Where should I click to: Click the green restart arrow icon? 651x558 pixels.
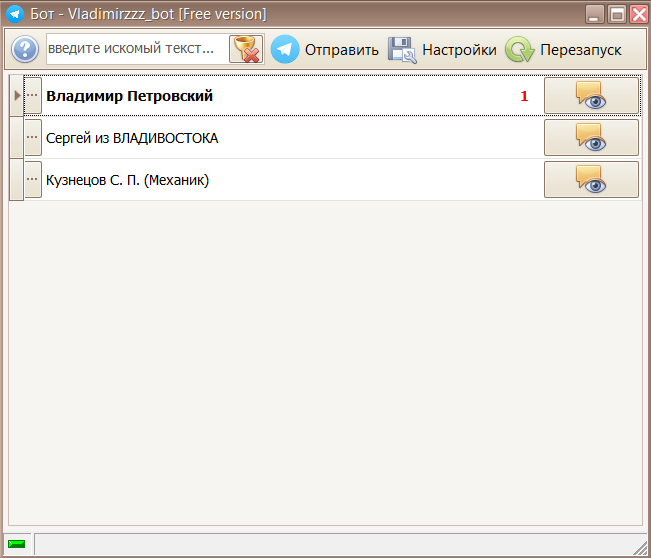click(519, 49)
